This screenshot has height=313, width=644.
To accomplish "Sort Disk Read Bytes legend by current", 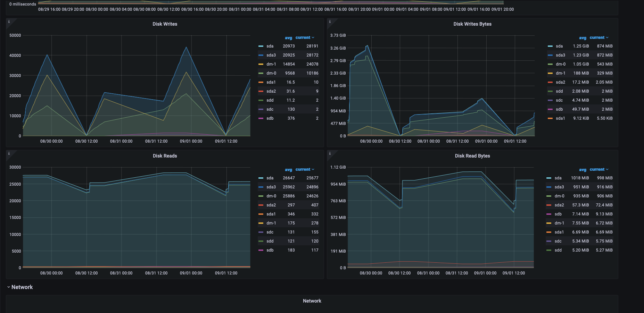I will point(599,169).
